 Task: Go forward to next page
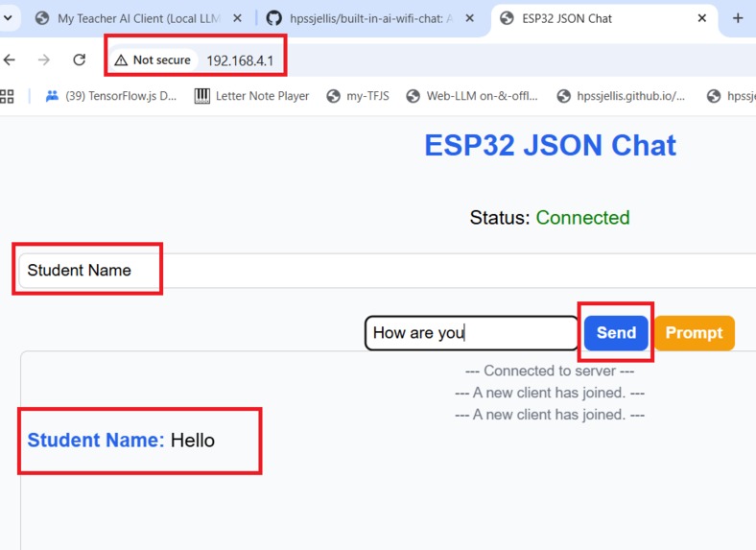44,60
